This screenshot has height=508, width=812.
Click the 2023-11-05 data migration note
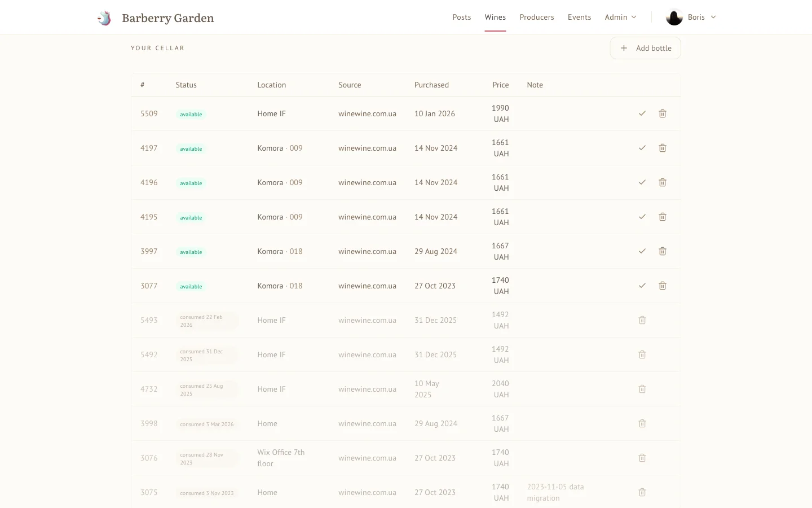555,492
